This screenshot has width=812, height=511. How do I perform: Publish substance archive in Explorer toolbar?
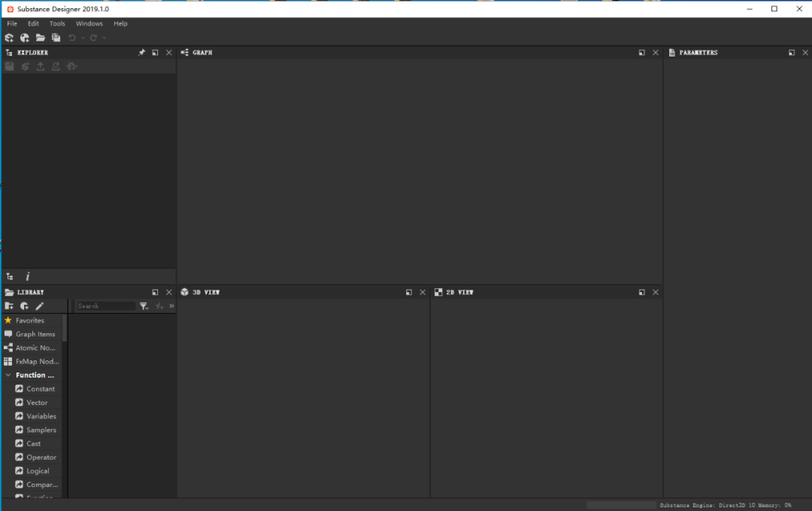coord(25,66)
